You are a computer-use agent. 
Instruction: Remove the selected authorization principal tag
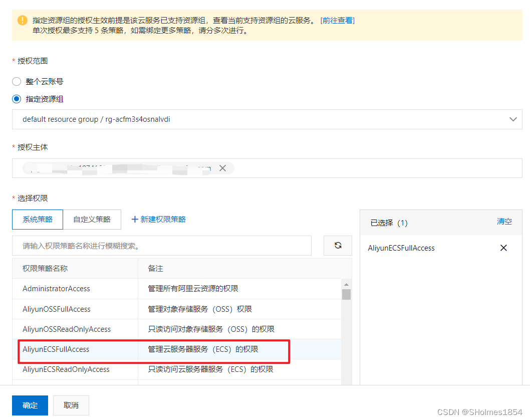coord(222,168)
